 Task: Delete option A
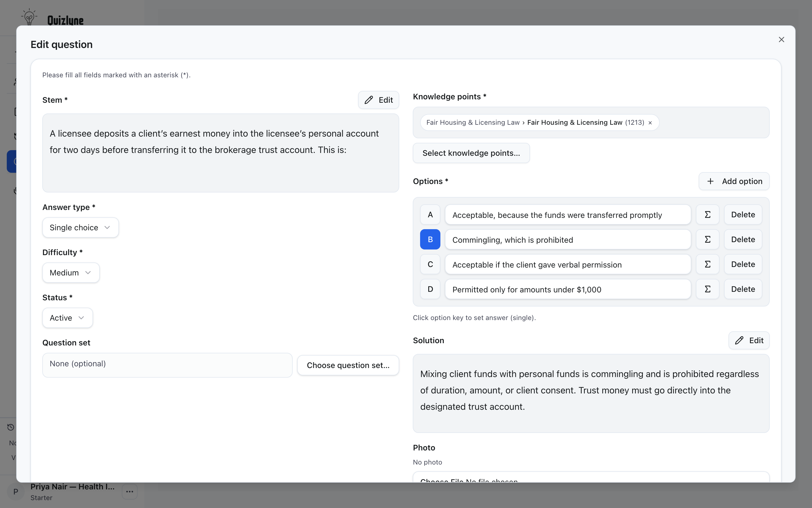[743, 215]
